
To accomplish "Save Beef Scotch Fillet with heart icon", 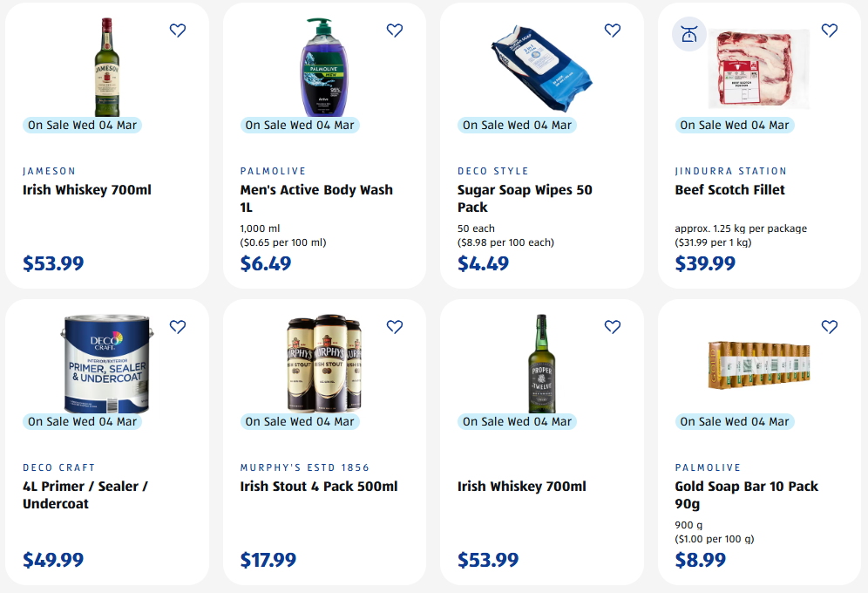I will (830, 31).
